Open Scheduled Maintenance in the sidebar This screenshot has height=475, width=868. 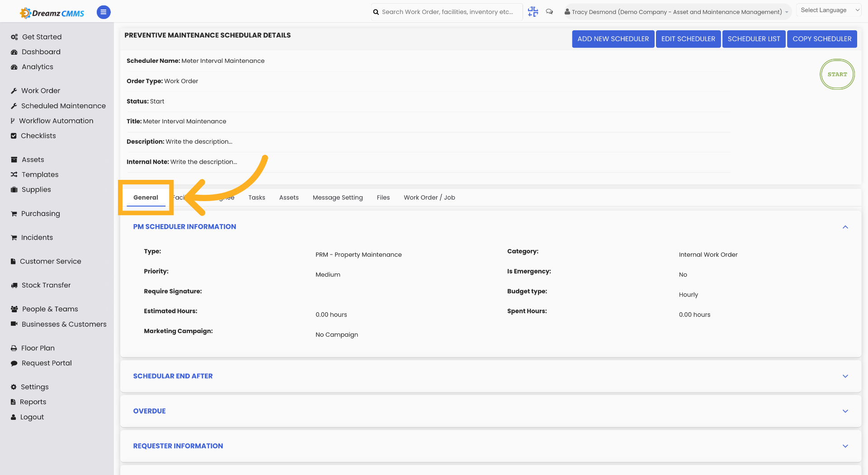tap(63, 106)
